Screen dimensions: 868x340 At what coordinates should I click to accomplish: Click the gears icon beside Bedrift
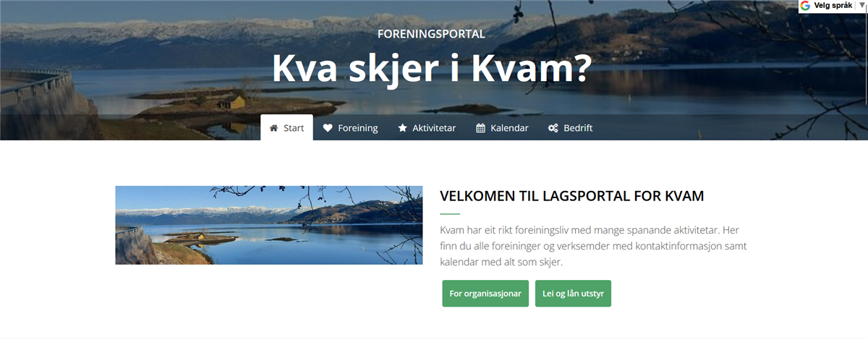[553, 128]
